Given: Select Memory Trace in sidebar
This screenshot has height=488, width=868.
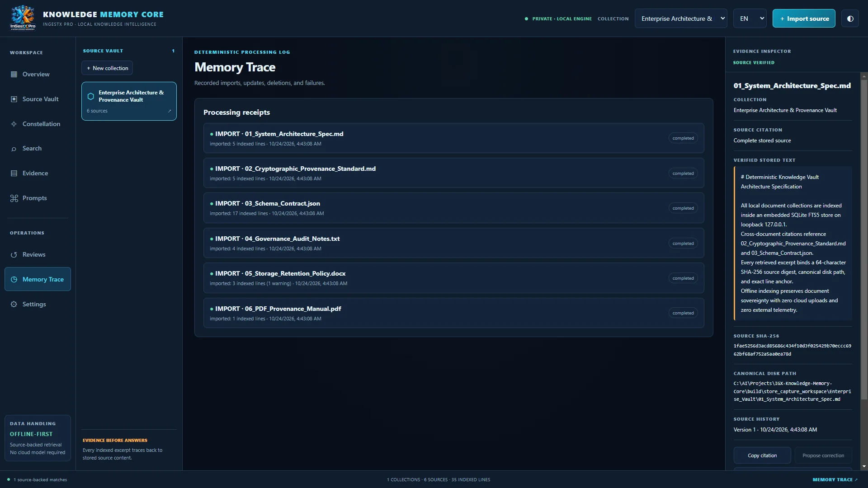Looking at the screenshot, I should point(38,279).
